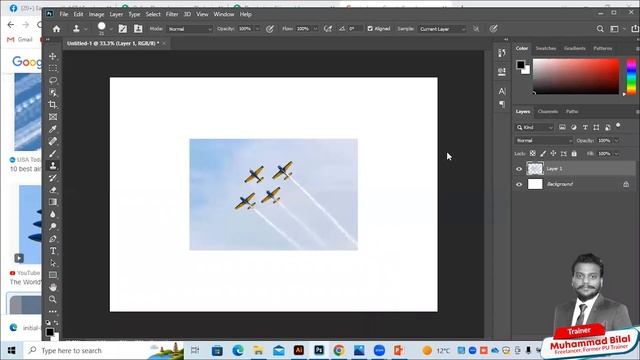Hide Layer 1 with its eye icon
Screen dimensions: 640x360
click(x=519, y=169)
